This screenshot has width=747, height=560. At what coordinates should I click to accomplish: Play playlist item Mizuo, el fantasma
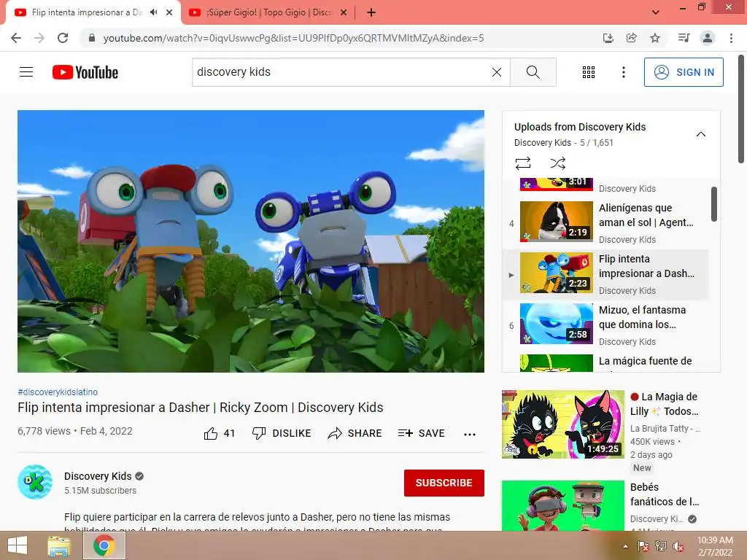click(x=605, y=324)
